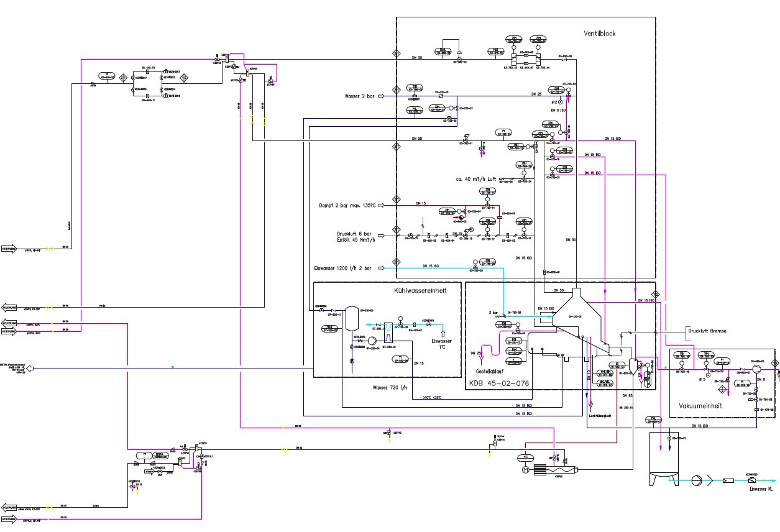This screenshot has width=780, height=532.
Task: Click the circular pump in Kühlwassereinheit
Action: [372, 341]
